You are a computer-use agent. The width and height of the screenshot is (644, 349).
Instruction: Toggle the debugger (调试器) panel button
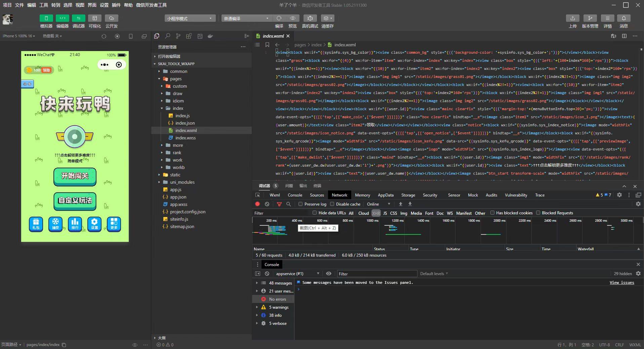coord(79,18)
